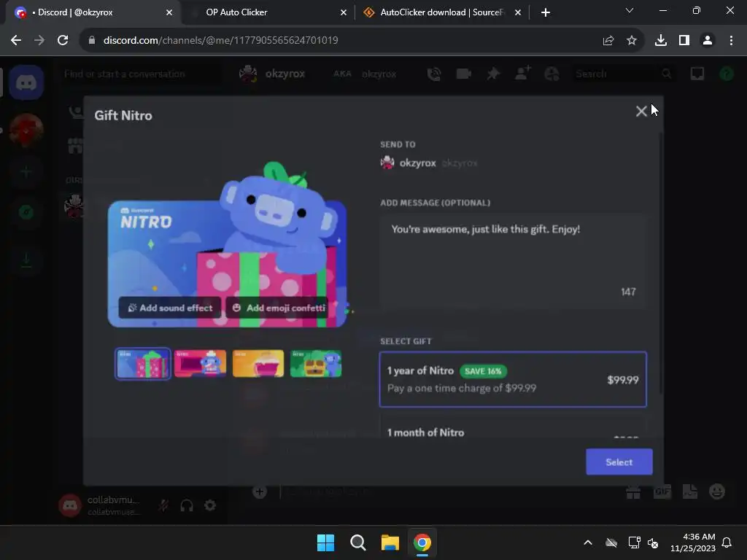Toggle Chrome side panel
Image resolution: width=747 pixels, height=560 pixels.
coord(684,41)
